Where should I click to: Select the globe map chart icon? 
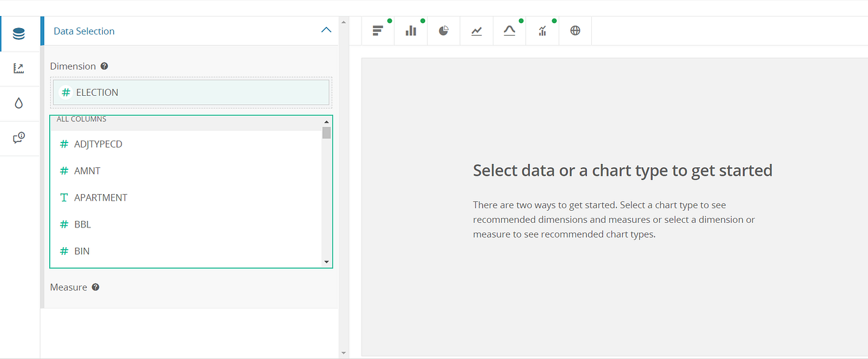tap(575, 31)
